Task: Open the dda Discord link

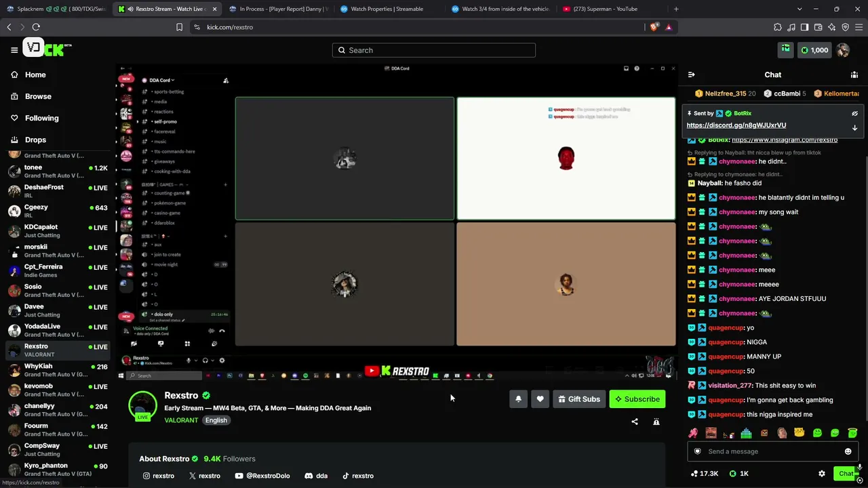Action: tap(316, 476)
